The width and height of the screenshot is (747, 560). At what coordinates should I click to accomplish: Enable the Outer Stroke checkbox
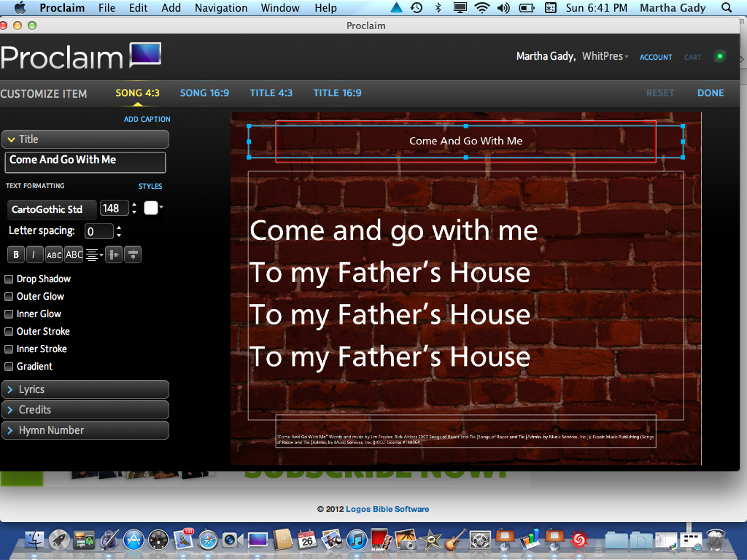click(9, 332)
